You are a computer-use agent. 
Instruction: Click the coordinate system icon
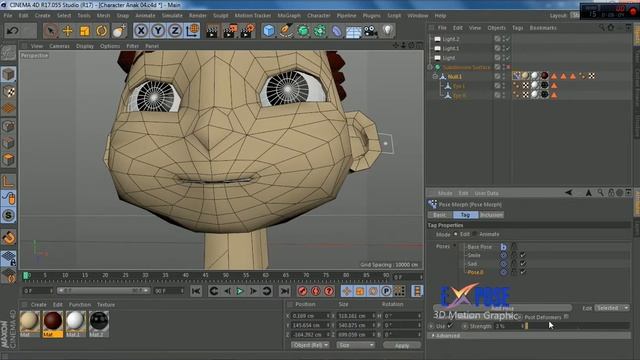coord(192,31)
